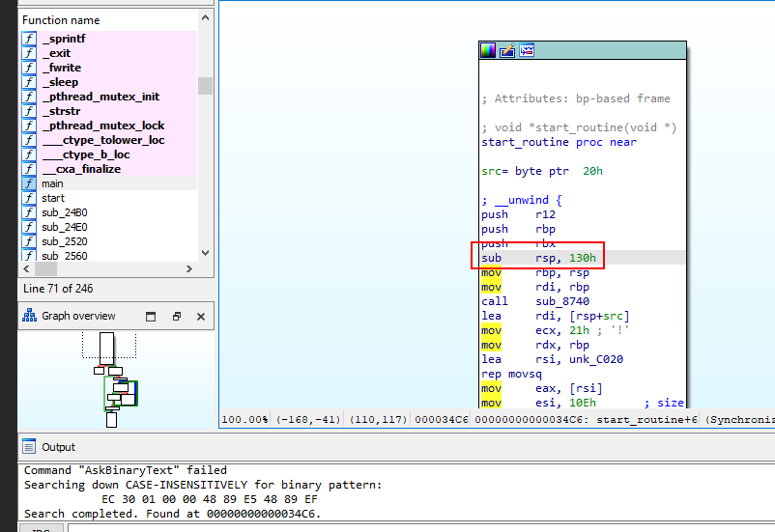This screenshot has height=532, width=775.
Task: Close the Graph overview panel
Action: click(201, 316)
